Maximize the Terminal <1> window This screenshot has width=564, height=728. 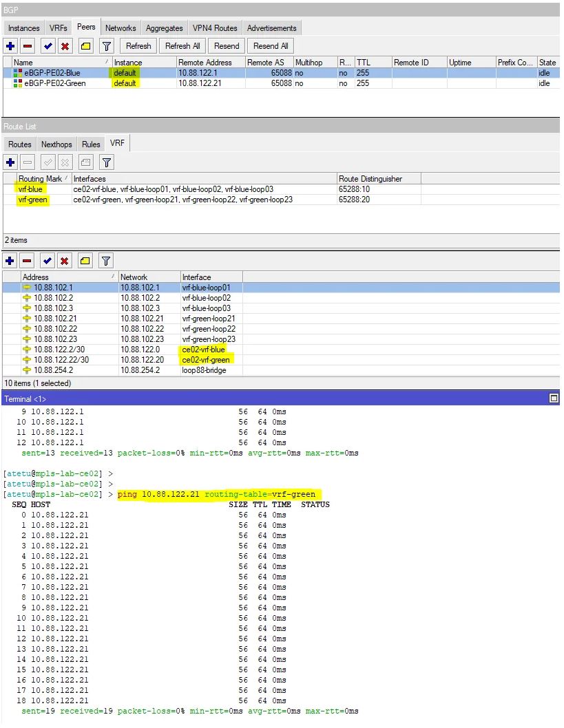pyautogui.click(x=554, y=398)
